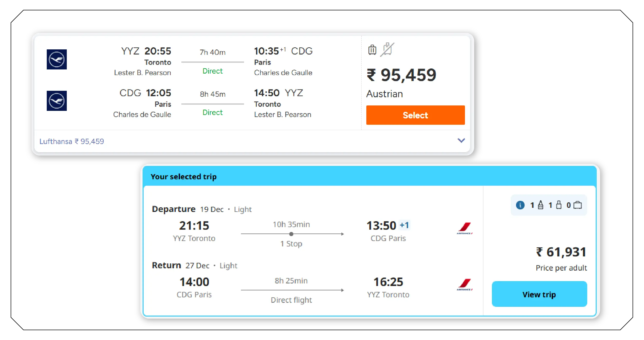Click the View trip button
This screenshot has height=340, width=644.
[539, 294]
